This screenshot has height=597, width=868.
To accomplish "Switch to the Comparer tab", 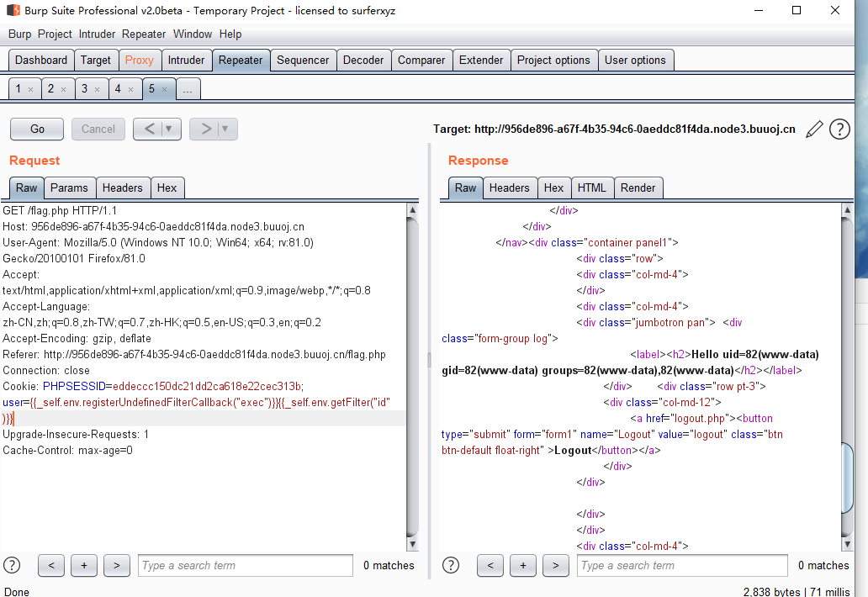I will 421,61.
